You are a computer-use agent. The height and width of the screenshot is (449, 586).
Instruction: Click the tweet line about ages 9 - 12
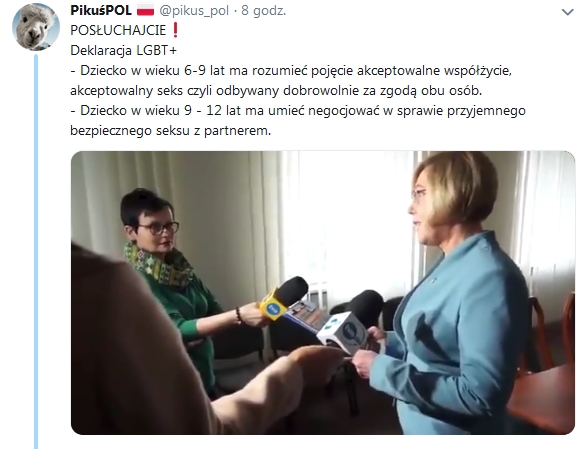click(x=298, y=111)
